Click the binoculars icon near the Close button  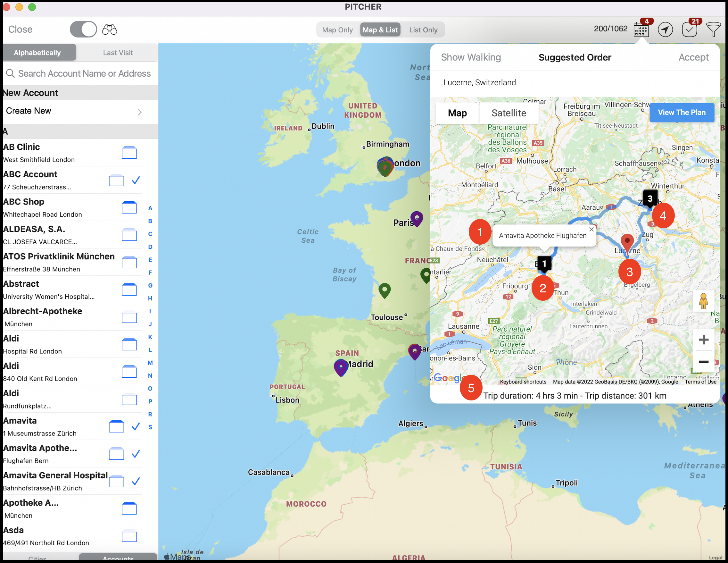109,29
